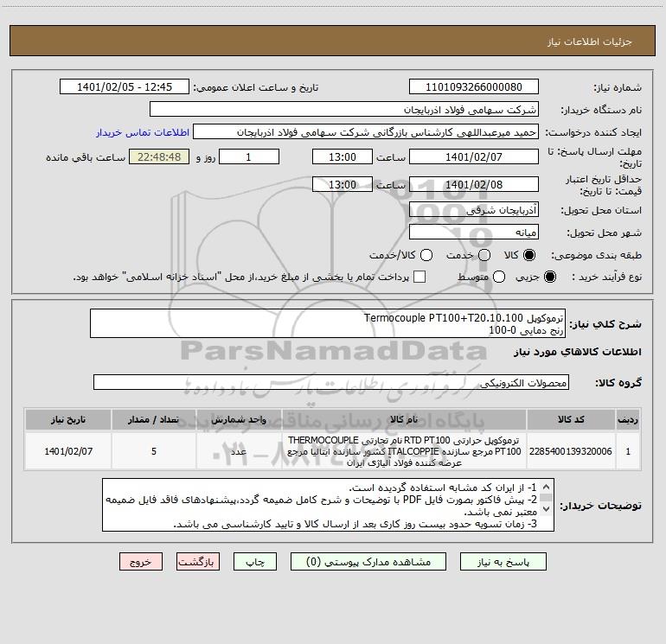The image size is (666, 644).
Task: Select the متوسط purchase type radio
Action: tap(499, 277)
